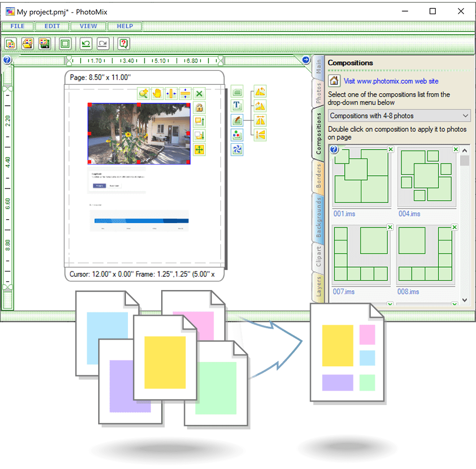This screenshot has height=469, width=476.
Task: Click rotate left triangle icon
Action: pyautogui.click(x=260, y=91)
